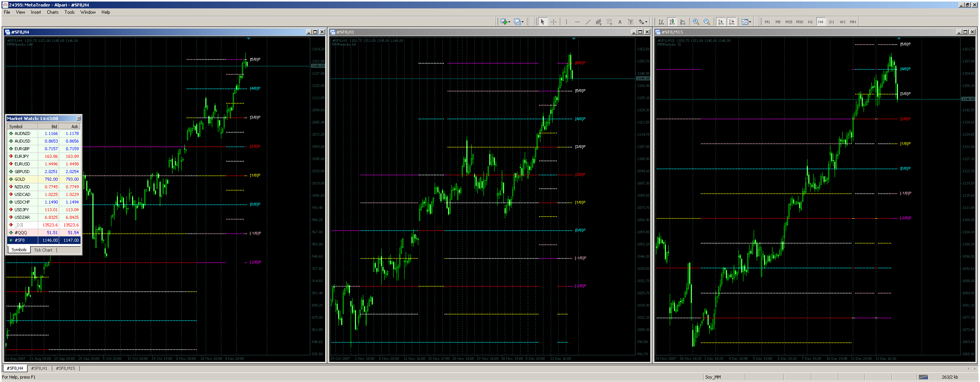Screen dimensions: 980x382
Task: Open the Arrows tool dropdown arrow
Action: (647, 22)
